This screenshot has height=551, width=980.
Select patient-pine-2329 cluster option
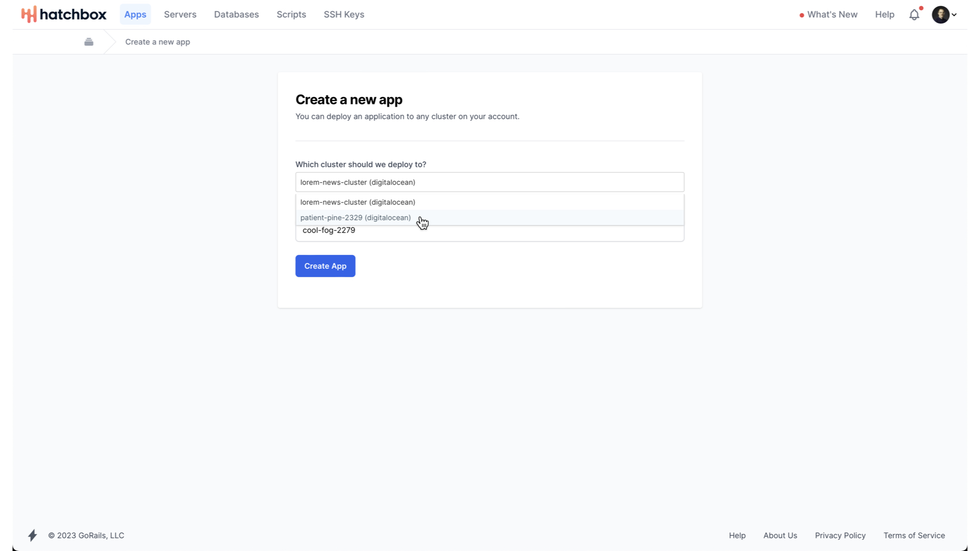click(x=355, y=218)
